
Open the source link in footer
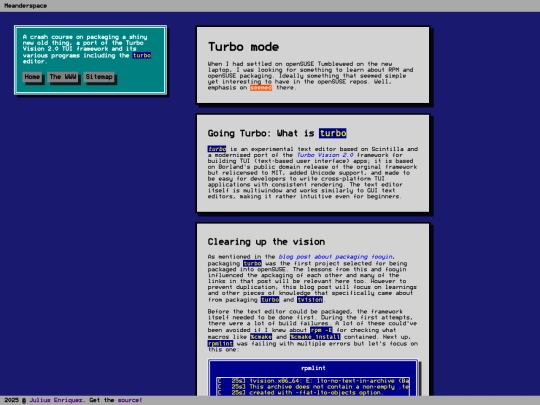[128, 400]
